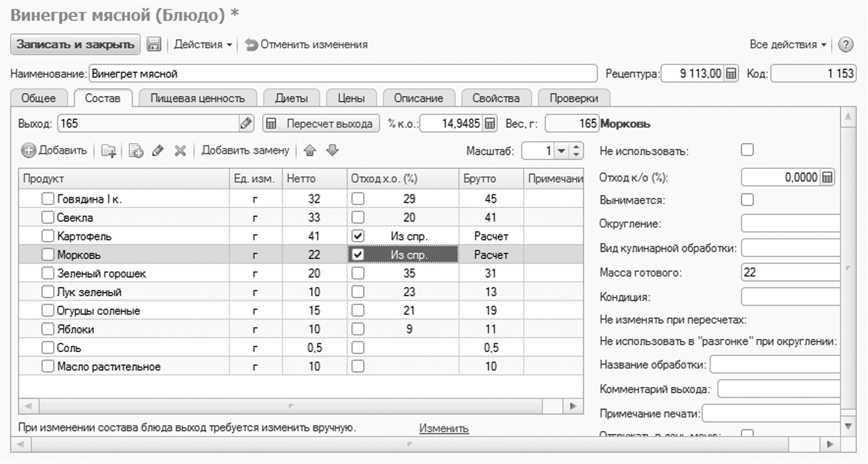
Task: Click the Записать и закрыть button
Action: (x=75, y=44)
